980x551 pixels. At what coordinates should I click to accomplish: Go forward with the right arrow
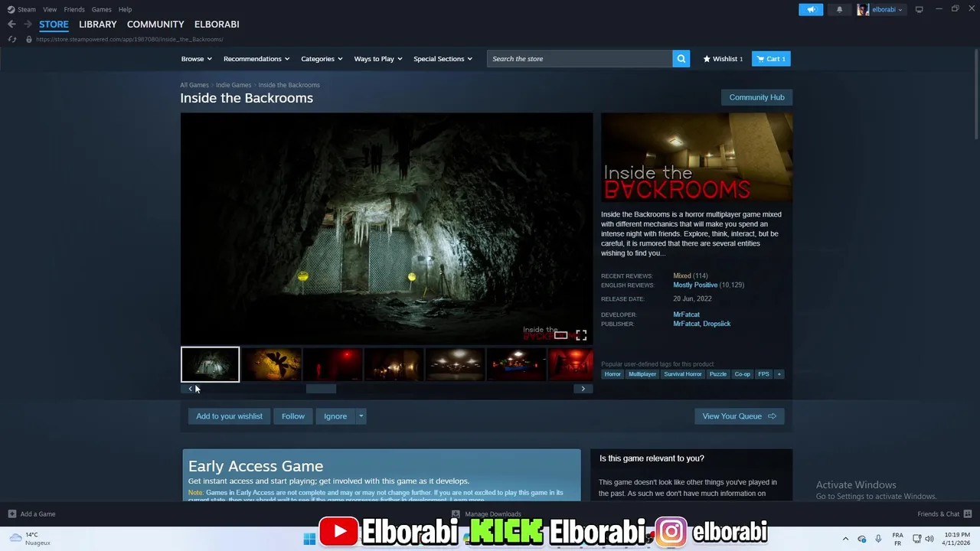pos(27,24)
